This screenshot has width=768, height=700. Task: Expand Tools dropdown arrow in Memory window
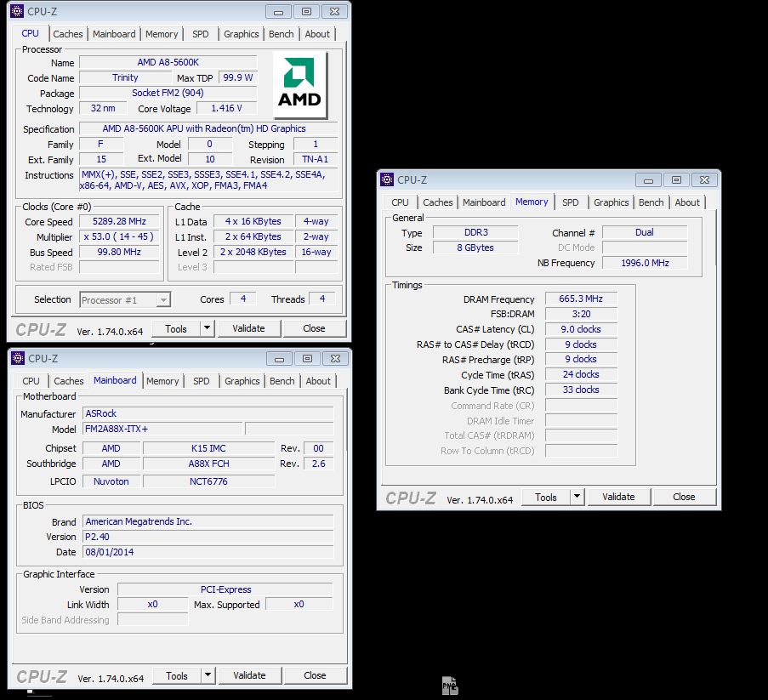[577, 497]
